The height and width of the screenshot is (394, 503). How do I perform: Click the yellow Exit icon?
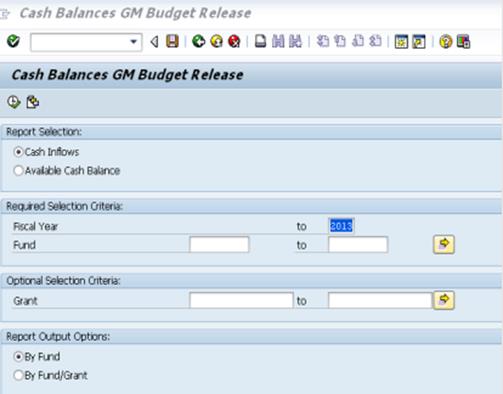click(217, 42)
